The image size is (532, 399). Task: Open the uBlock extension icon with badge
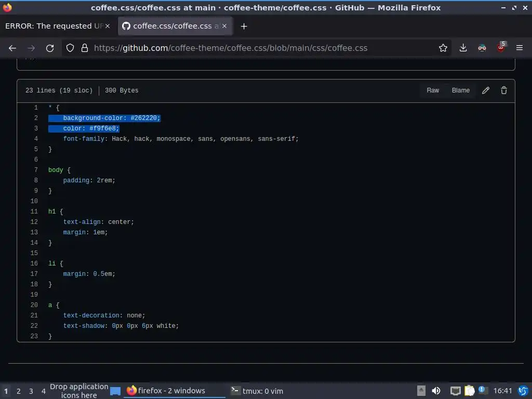501,47
